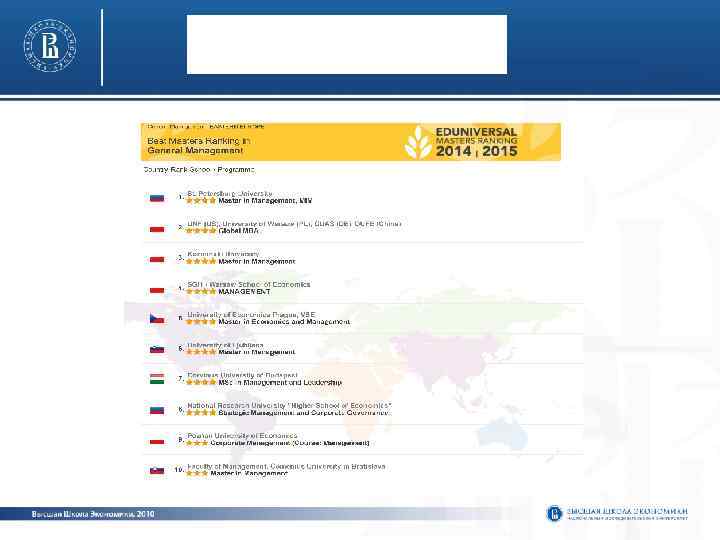Open National Research University Higher School of Economics link
The width and height of the screenshot is (720, 540).
[289, 406]
